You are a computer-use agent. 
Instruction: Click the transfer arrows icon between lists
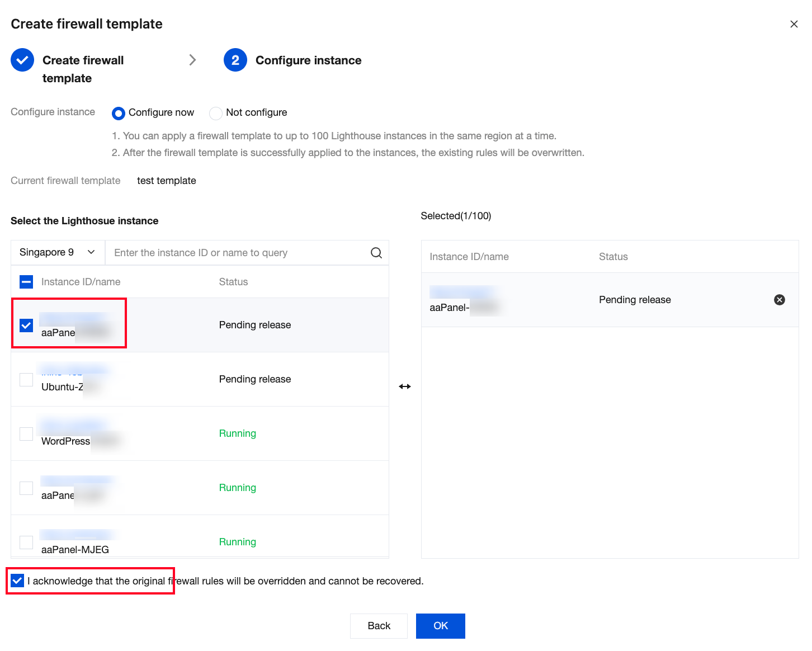pyautogui.click(x=405, y=386)
